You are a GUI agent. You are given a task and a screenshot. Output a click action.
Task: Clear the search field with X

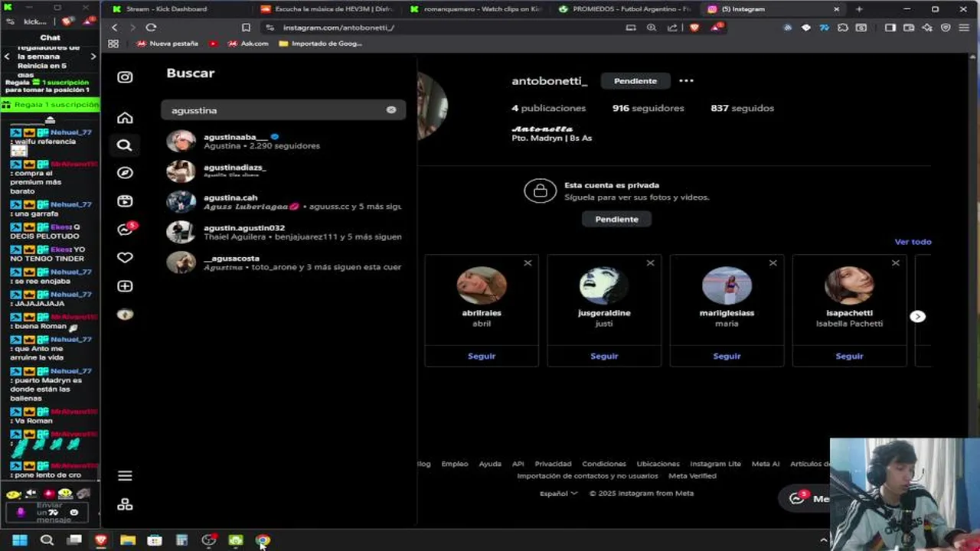[391, 110]
